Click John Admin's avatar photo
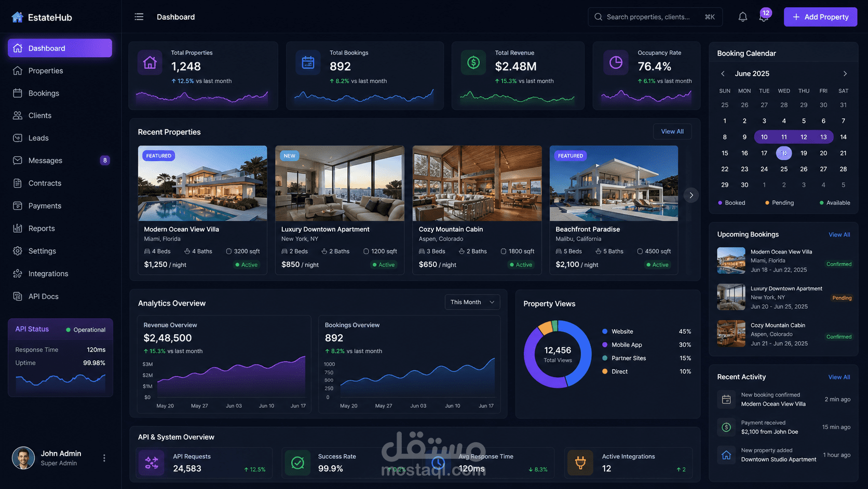Image resolution: width=868 pixels, height=489 pixels. pyautogui.click(x=23, y=458)
